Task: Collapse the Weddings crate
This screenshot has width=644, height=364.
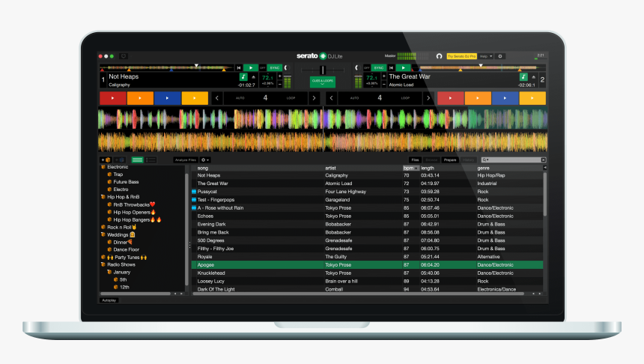Action: tap(103, 234)
